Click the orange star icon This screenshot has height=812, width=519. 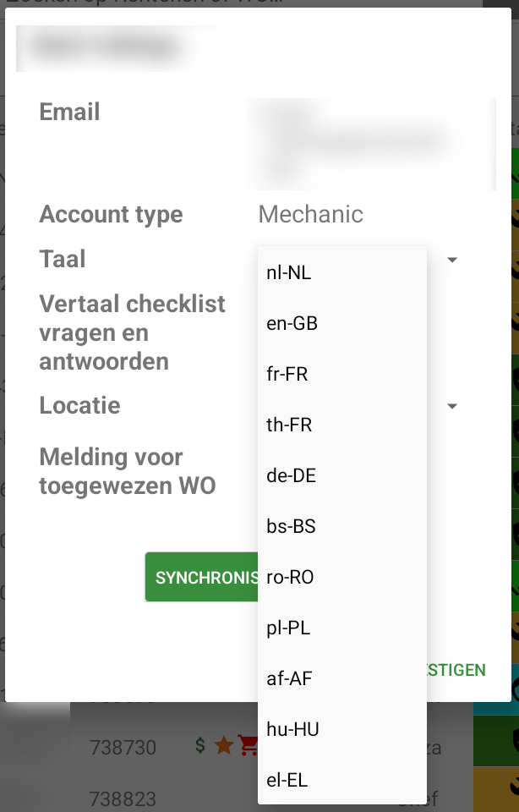pyautogui.click(x=223, y=745)
